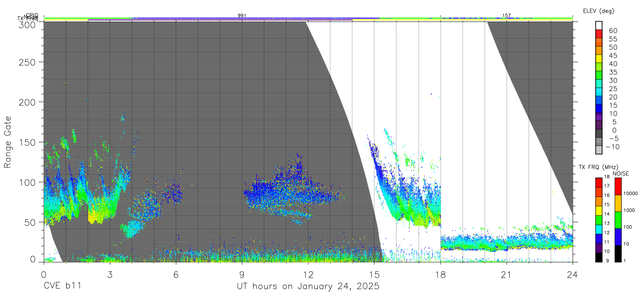Pick the blue TX FRQ swatch between 11 and 12

click(599, 238)
